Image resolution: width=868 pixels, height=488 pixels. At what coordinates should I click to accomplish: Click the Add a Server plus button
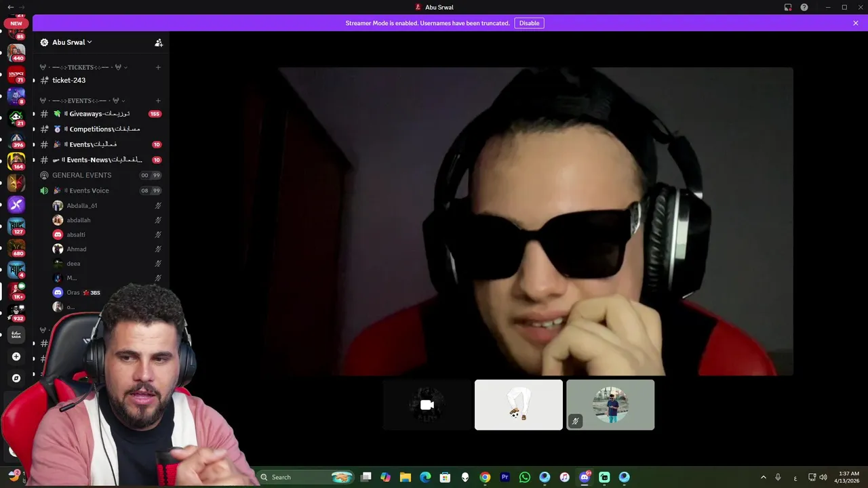(x=16, y=357)
